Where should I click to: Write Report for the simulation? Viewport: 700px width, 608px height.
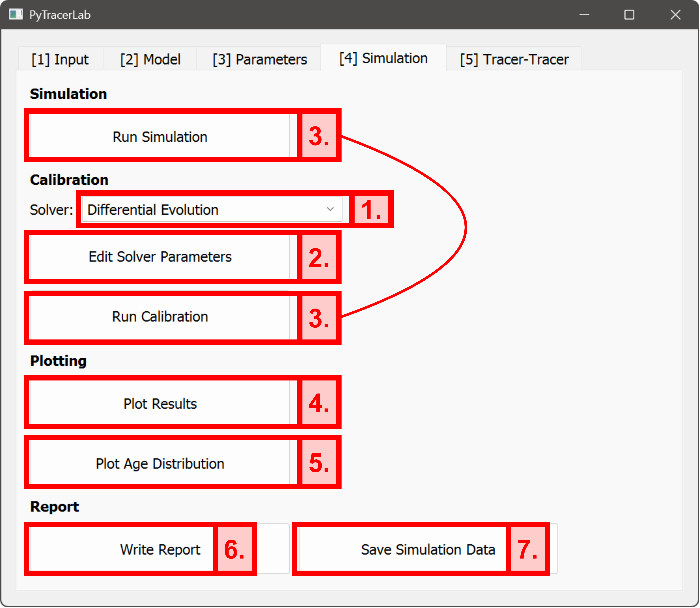point(160,550)
